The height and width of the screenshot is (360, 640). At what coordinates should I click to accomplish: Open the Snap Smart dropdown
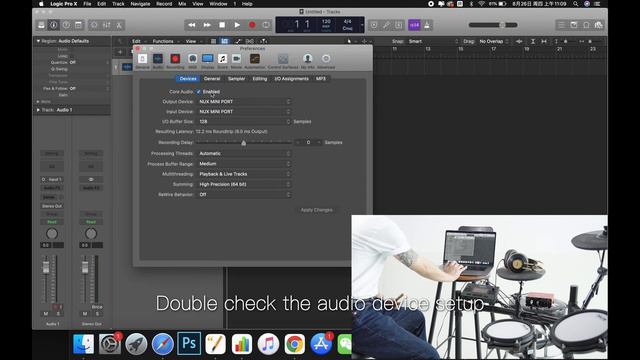click(x=433, y=41)
